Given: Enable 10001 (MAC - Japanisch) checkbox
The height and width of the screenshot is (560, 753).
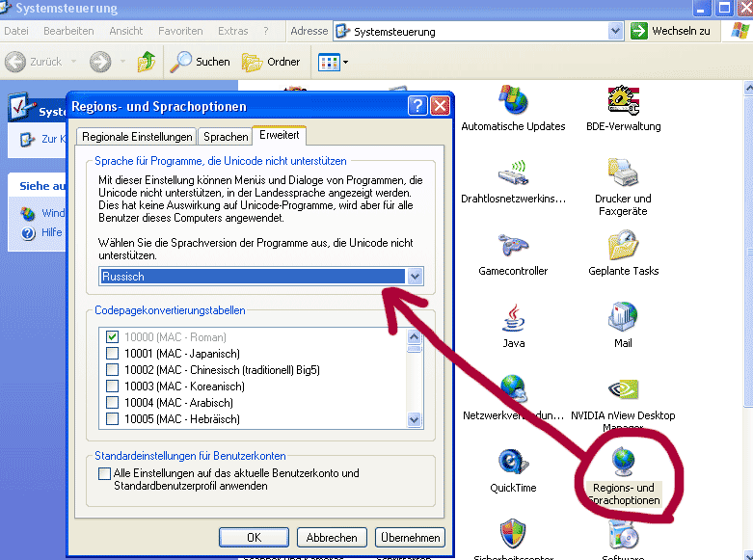Looking at the screenshot, I should click(x=113, y=354).
